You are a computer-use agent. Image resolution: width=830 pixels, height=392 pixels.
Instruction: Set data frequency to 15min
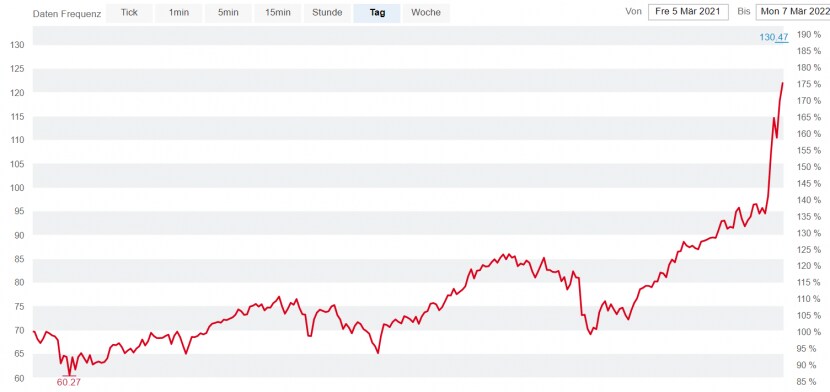(277, 13)
